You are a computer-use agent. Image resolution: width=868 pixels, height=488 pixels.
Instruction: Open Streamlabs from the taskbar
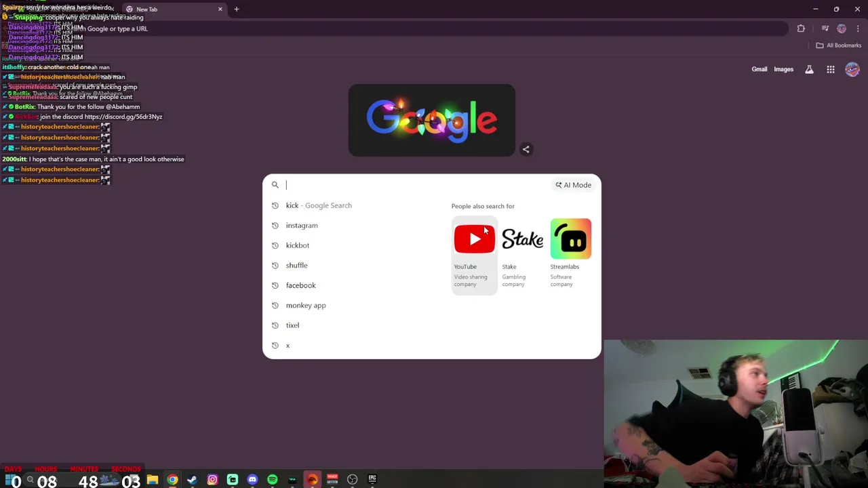click(233, 480)
